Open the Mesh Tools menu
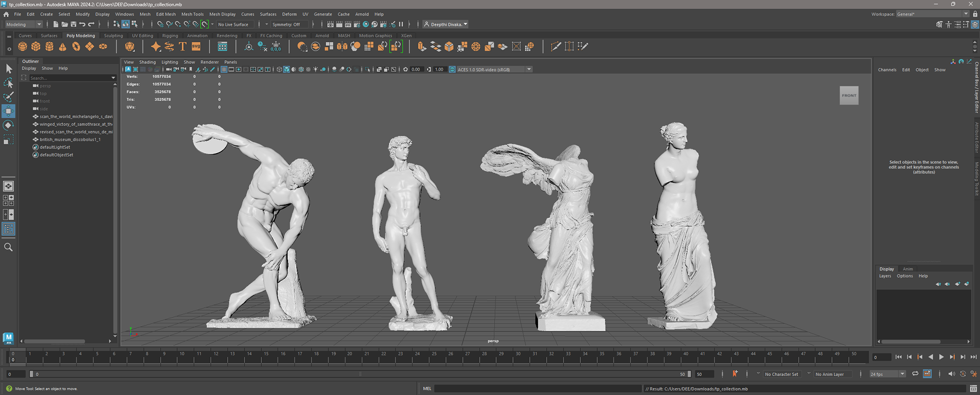The width and height of the screenshot is (980, 395). (192, 14)
